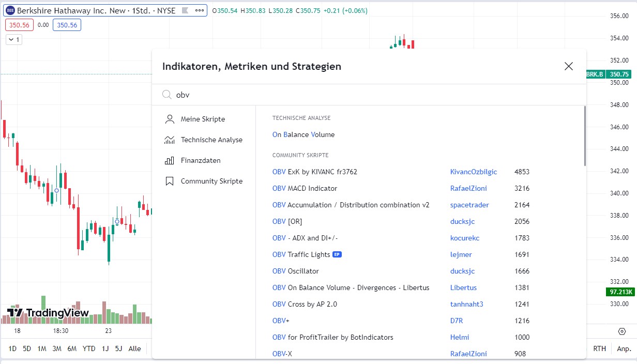Image resolution: width=637 pixels, height=364 pixels.
Task: Click the EP badge on OBV Traffic Lights
Action: pyautogui.click(x=337, y=254)
